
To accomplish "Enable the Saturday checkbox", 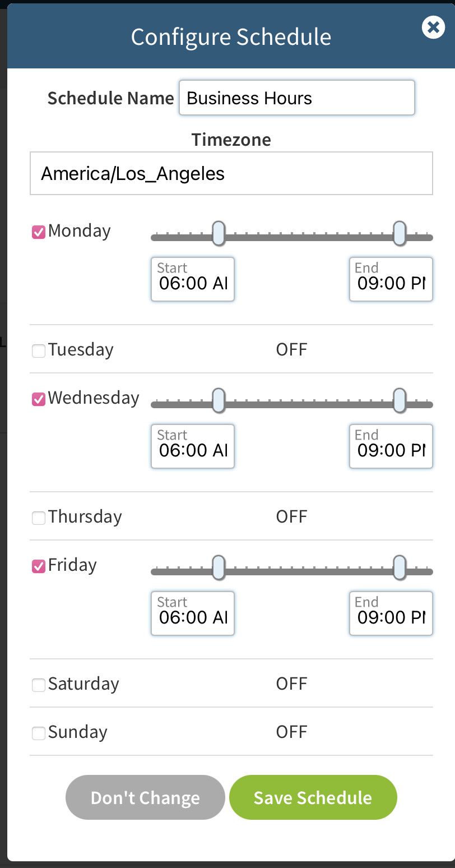I will (39, 685).
